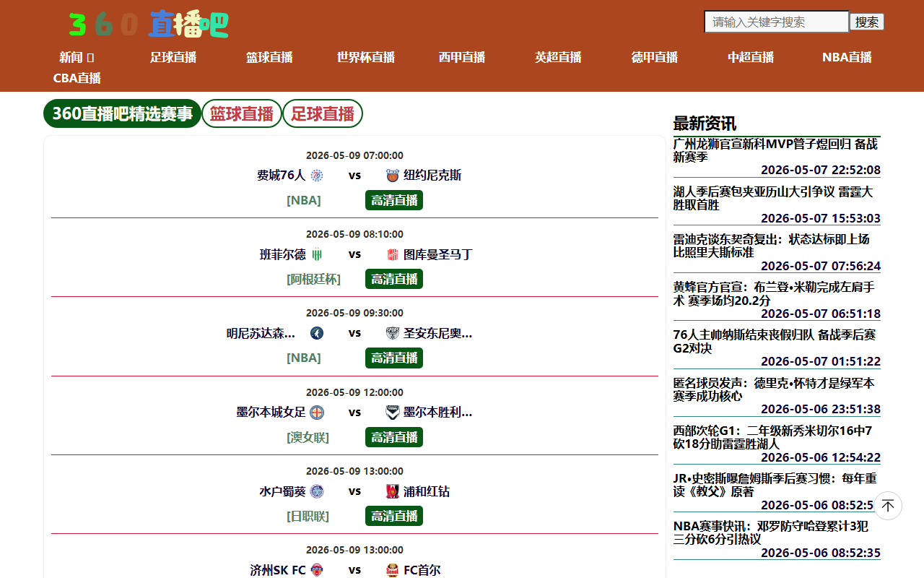
Task: Switch to the 足球直播 tab
Action: (x=323, y=113)
